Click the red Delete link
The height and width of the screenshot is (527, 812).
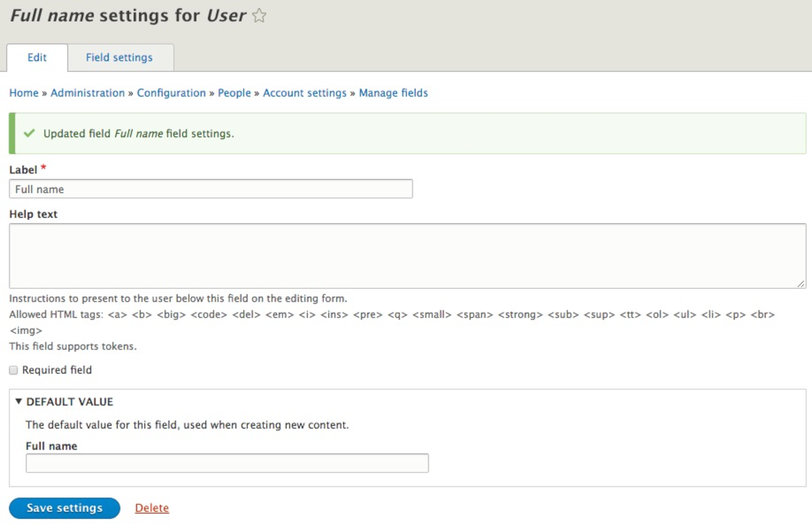tap(152, 508)
